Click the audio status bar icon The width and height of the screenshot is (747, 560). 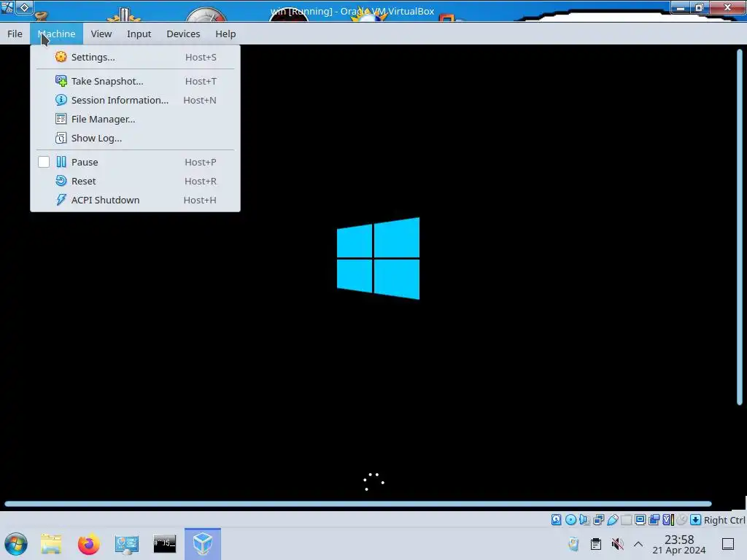(584, 520)
